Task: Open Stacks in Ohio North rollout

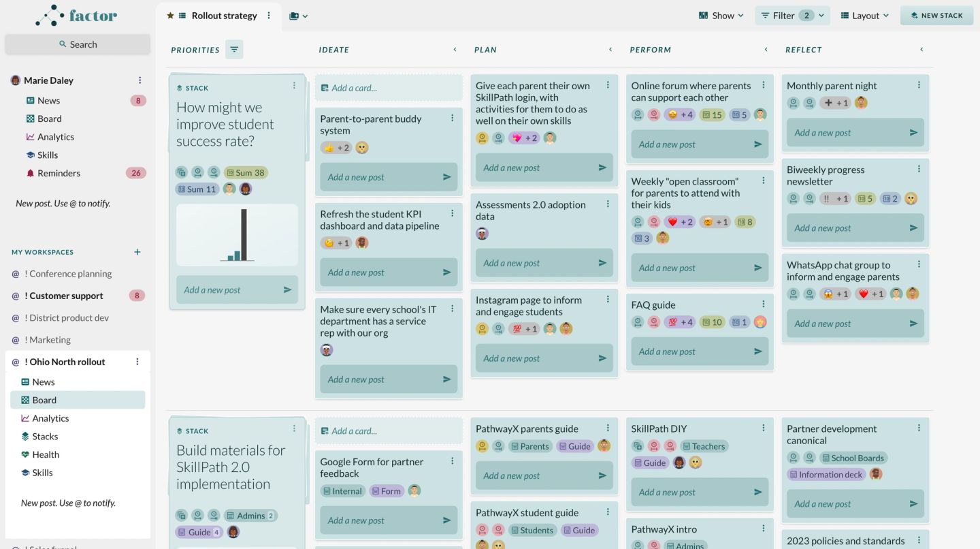Action: coord(45,437)
